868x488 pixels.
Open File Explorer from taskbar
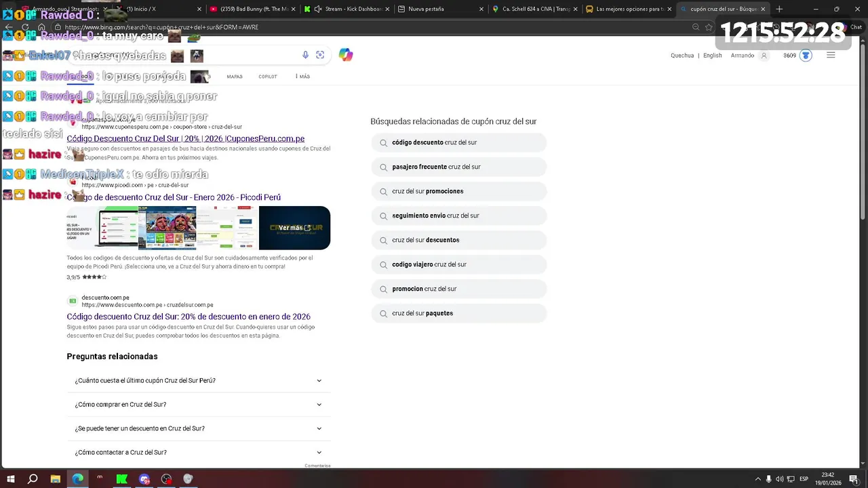56,479
